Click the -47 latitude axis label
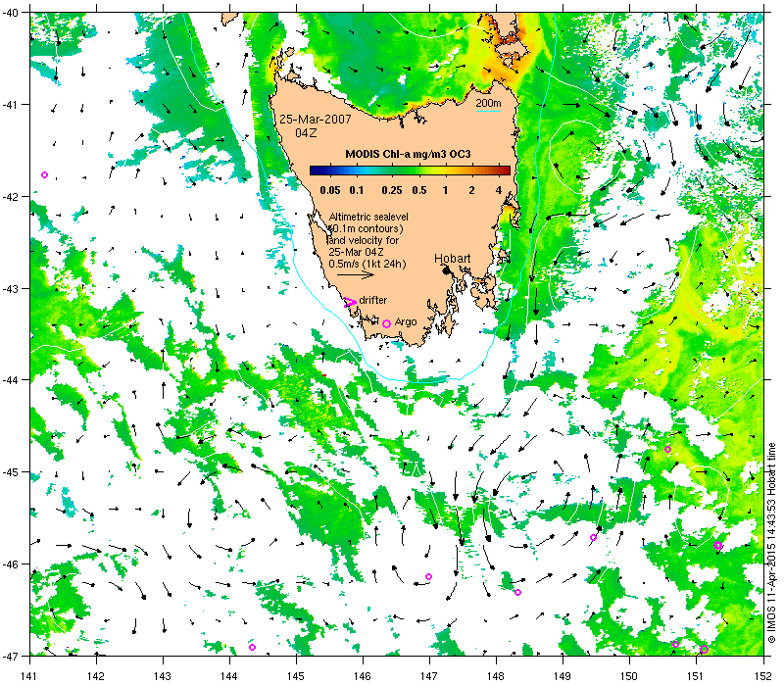The image size is (784, 686). [x=10, y=656]
